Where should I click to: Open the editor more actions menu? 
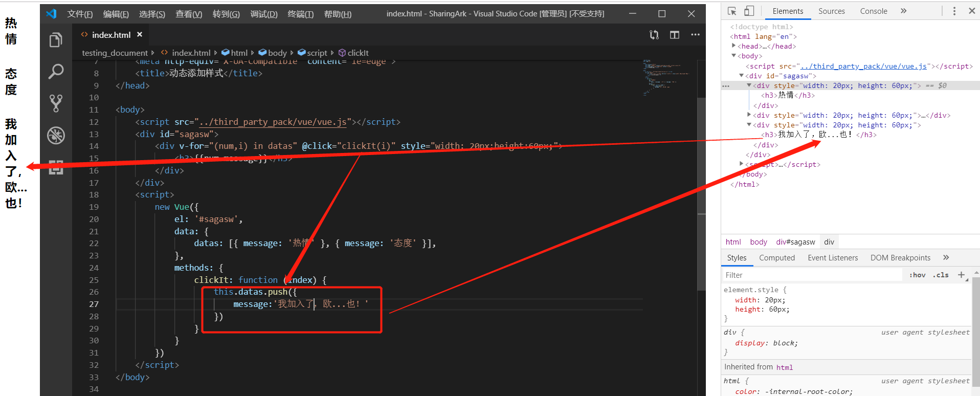point(695,35)
